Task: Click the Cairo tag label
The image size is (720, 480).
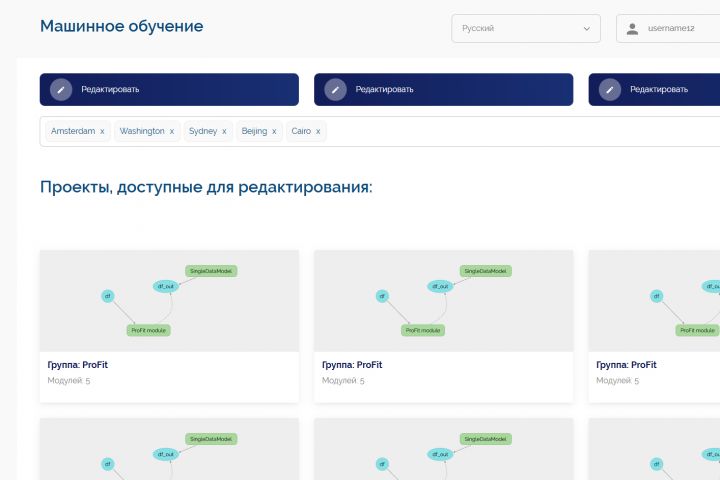Action: click(301, 131)
